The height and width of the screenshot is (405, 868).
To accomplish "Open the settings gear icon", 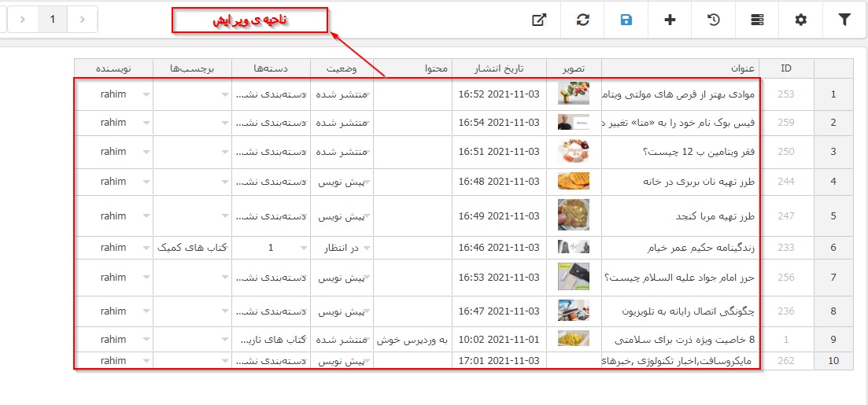I will tap(800, 20).
